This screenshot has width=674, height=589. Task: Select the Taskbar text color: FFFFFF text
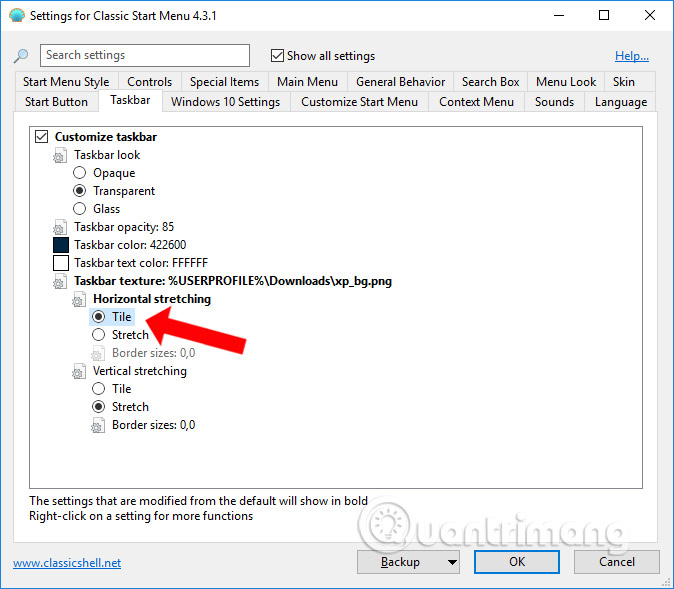141,263
